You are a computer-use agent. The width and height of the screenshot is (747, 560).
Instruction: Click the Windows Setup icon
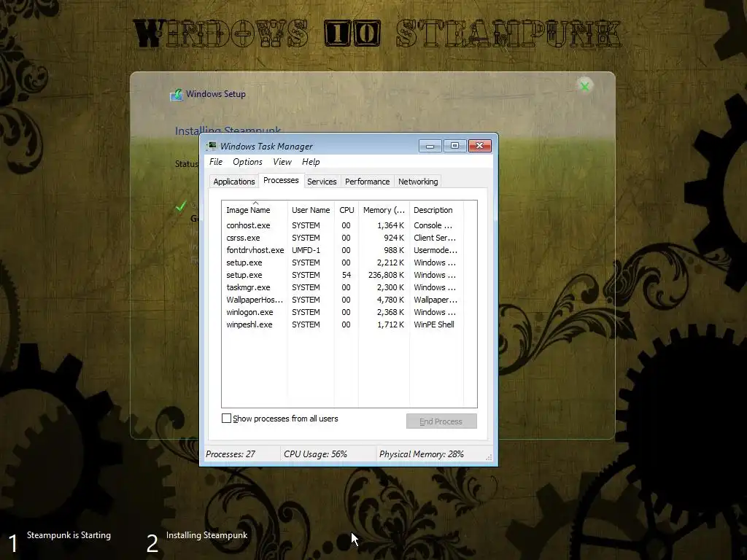(177, 94)
